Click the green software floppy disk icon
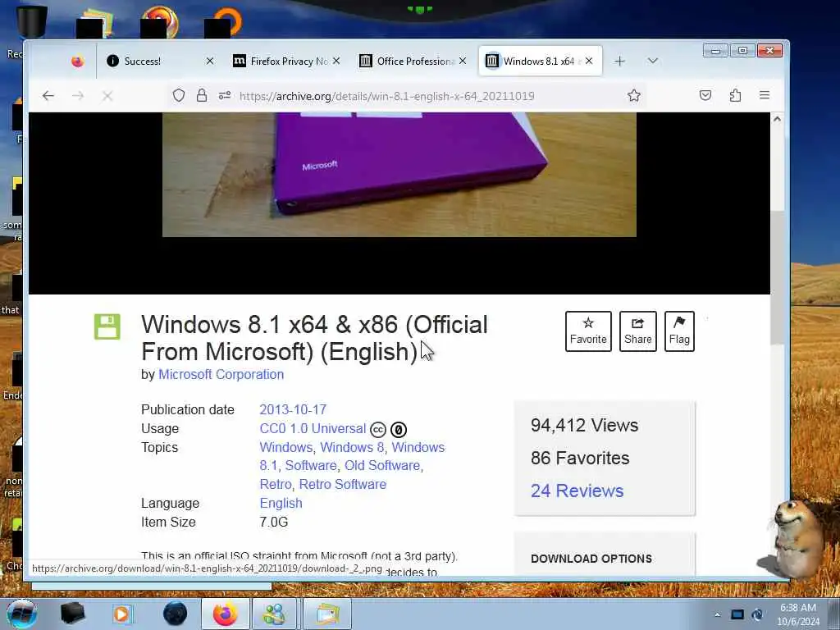840x630 pixels. click(x=107, y=326)
